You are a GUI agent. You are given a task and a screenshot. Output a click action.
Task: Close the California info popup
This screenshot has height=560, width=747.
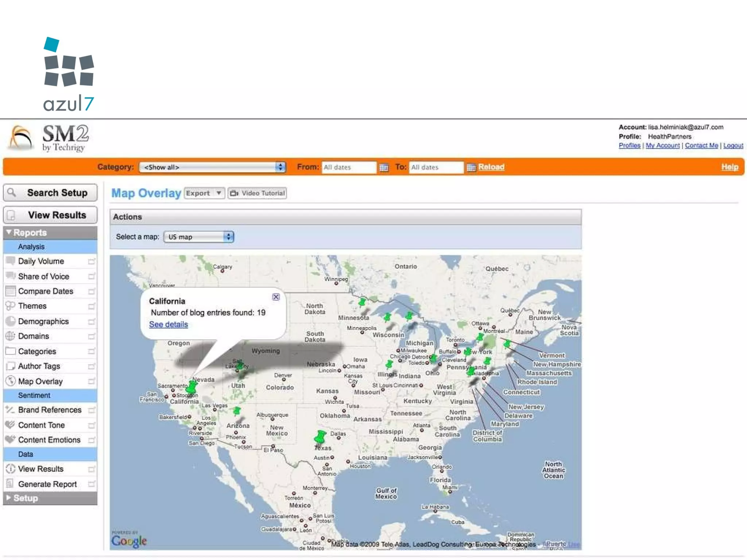(276, 297)
